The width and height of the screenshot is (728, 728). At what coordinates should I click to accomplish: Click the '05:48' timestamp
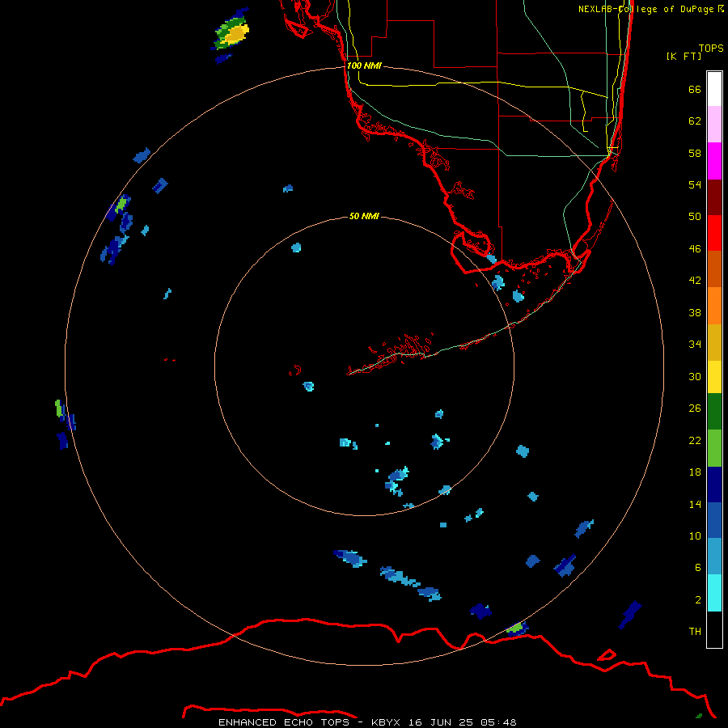tap(498, 722)
